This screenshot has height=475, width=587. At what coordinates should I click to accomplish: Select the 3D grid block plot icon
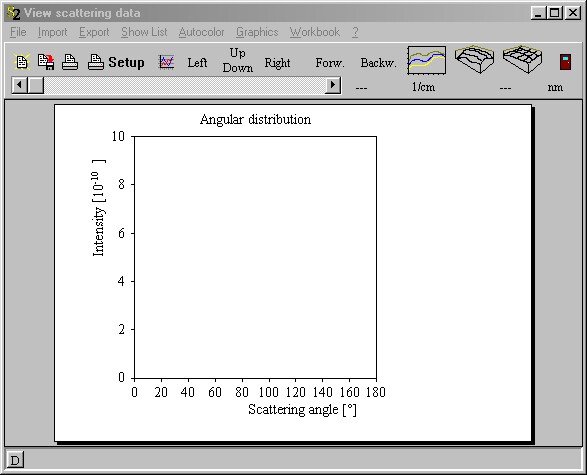coord(522,60)
